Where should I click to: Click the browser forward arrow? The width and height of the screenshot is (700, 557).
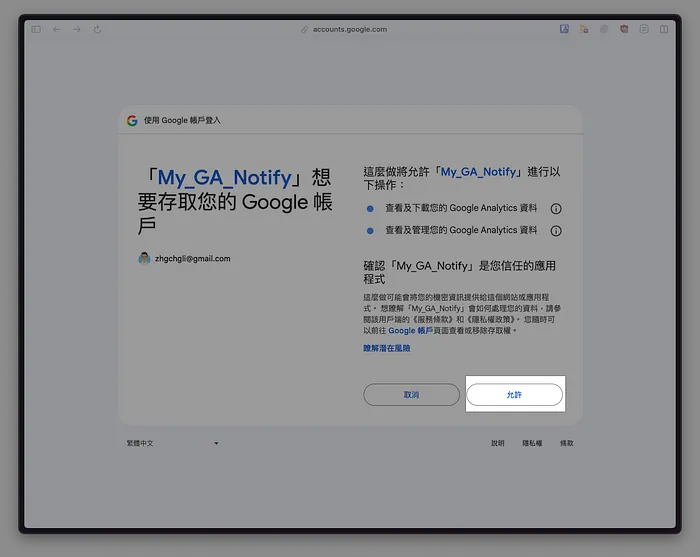point(77,29)
